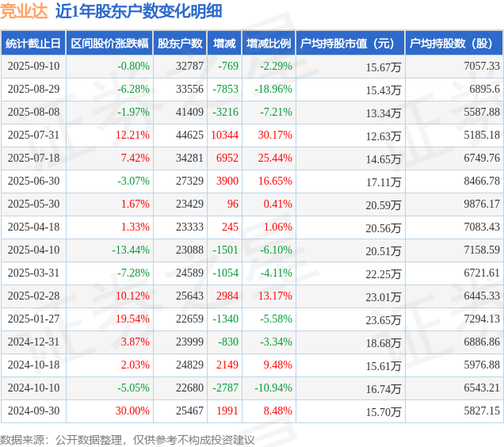Click change ratio 25.44%

coord(275,158)
